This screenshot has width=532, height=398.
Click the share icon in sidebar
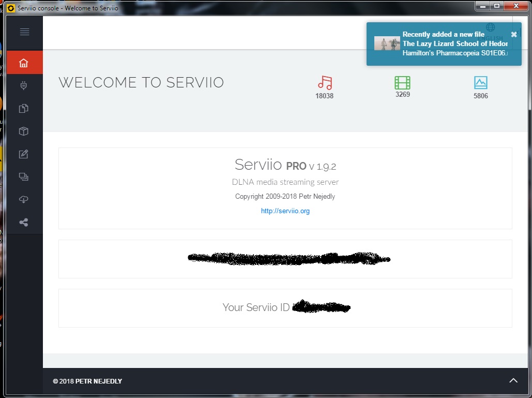(x=23, y=223)
